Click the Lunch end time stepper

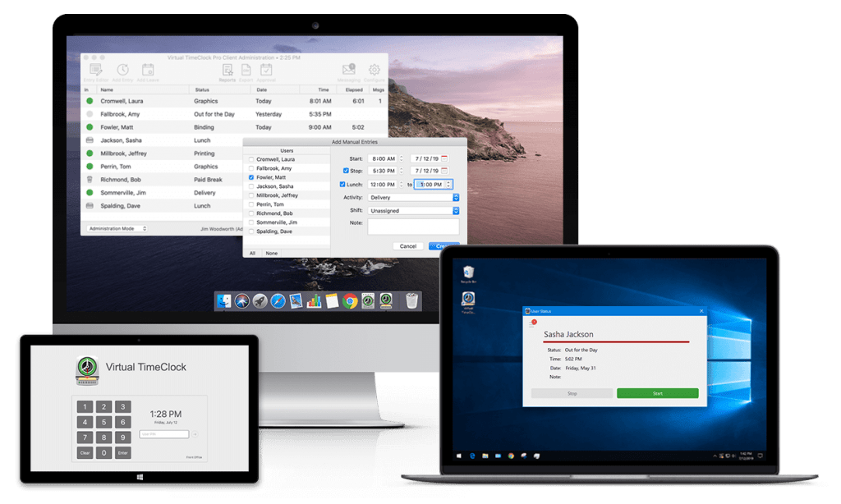(x=449, y=185)
